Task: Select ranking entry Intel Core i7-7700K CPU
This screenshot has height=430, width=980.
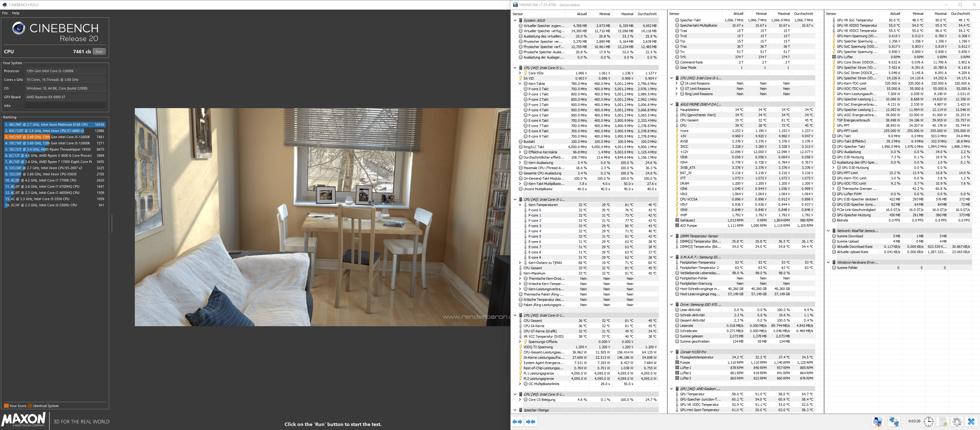Action: tap(55, 180)
